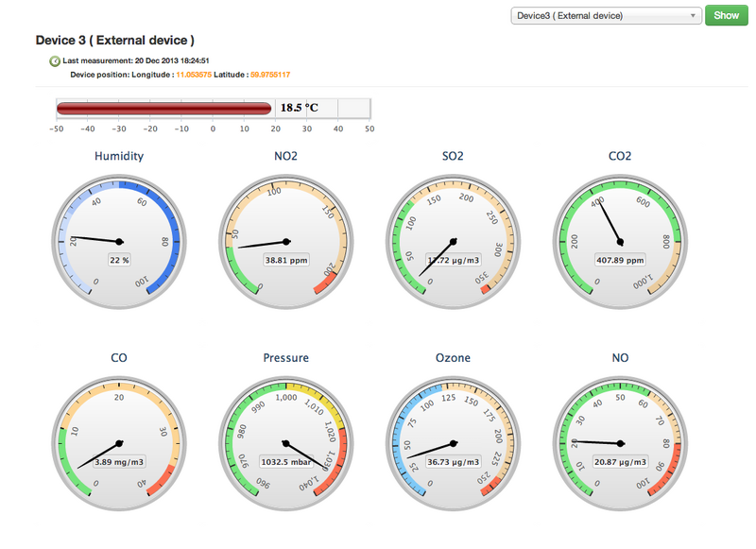Click the CO gauge title
Image resolution: width=756 pixels, height=549 pixels.
pos(119,358)
